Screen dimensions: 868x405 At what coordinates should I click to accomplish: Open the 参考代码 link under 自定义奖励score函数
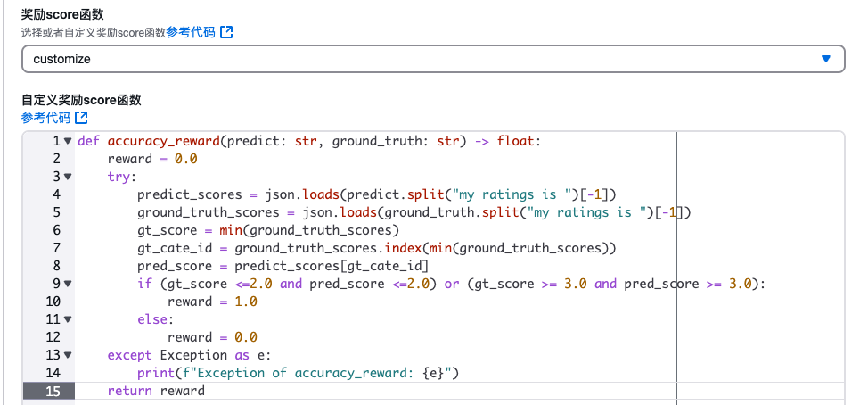pos(46,118)
